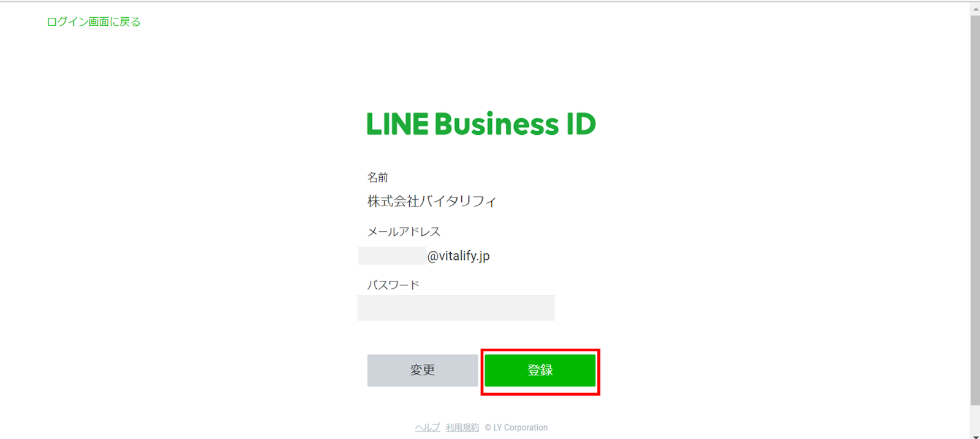Click the 株式会社バイタリフィ name value

[x=432, y=201]
